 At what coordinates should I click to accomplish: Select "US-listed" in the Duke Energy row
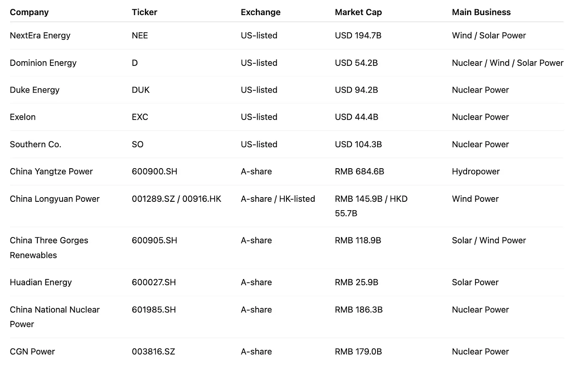tap(259, 90)
